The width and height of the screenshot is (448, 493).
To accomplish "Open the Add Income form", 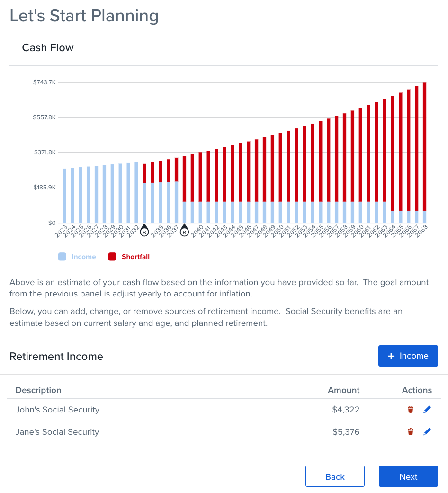I will click(x=408, y=356).
